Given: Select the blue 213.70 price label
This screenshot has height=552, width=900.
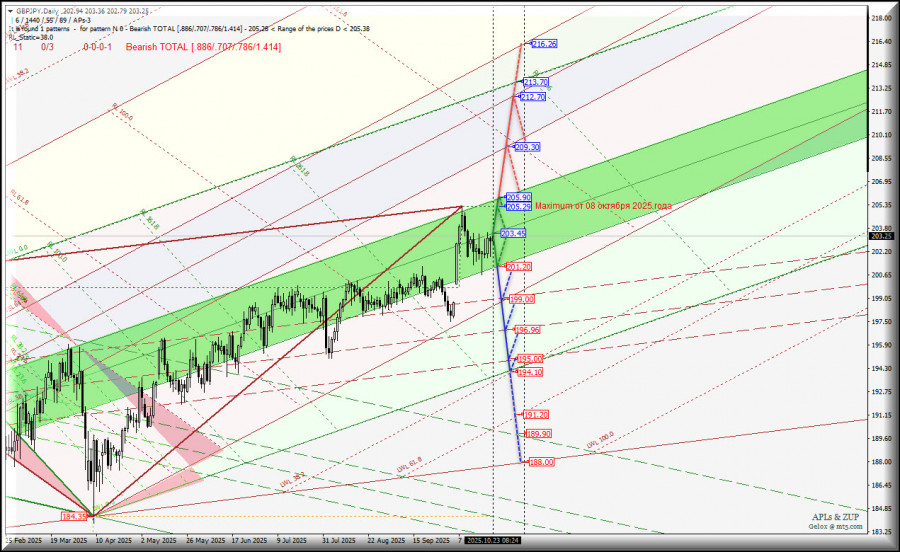Looking at the screenshot, I should pos(535,82).
